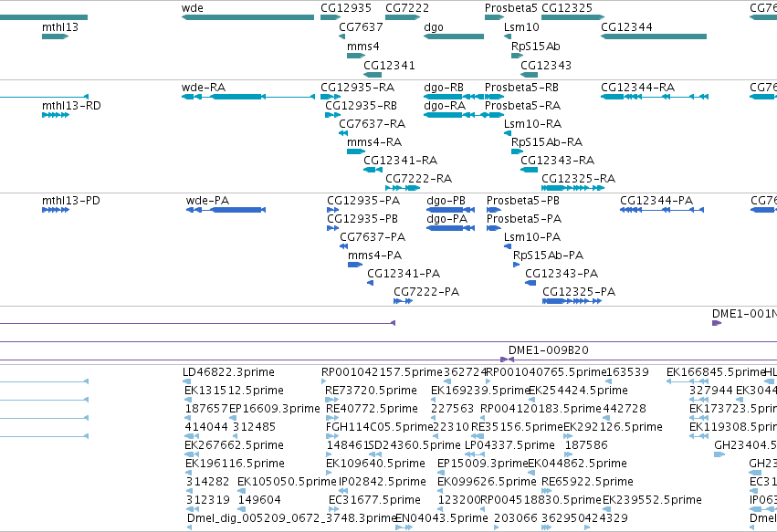Click the Prosbeta5 gene label
Viewport: 777px width, 532px height.
click(x=511, y=8)
